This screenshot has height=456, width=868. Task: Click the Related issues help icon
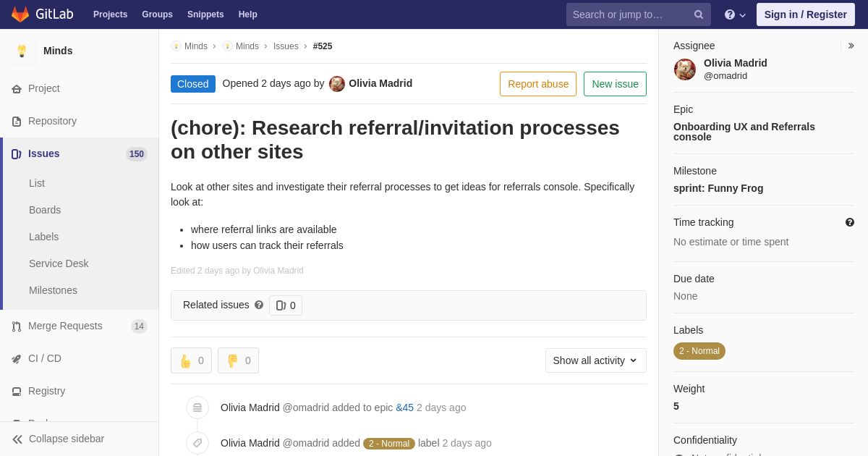point(259,305)
